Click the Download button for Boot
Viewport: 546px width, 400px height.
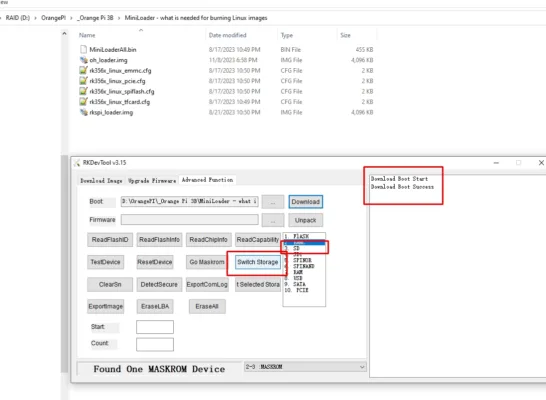coord(305,202)
